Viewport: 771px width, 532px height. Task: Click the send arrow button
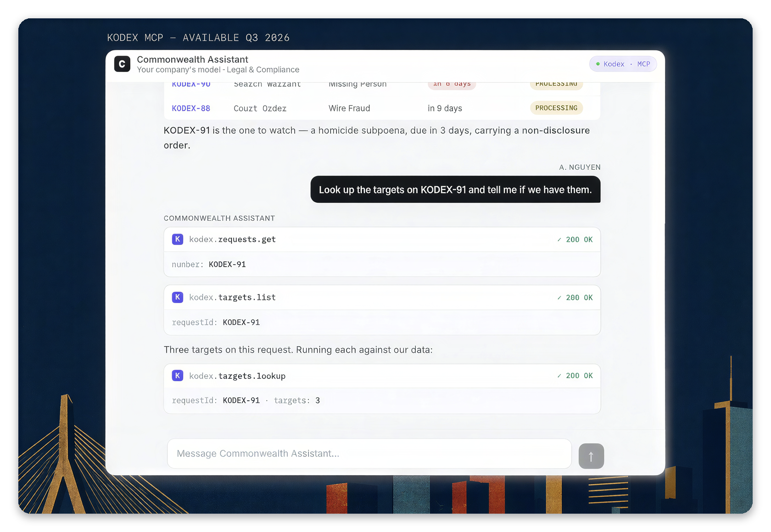click(591, 456)
